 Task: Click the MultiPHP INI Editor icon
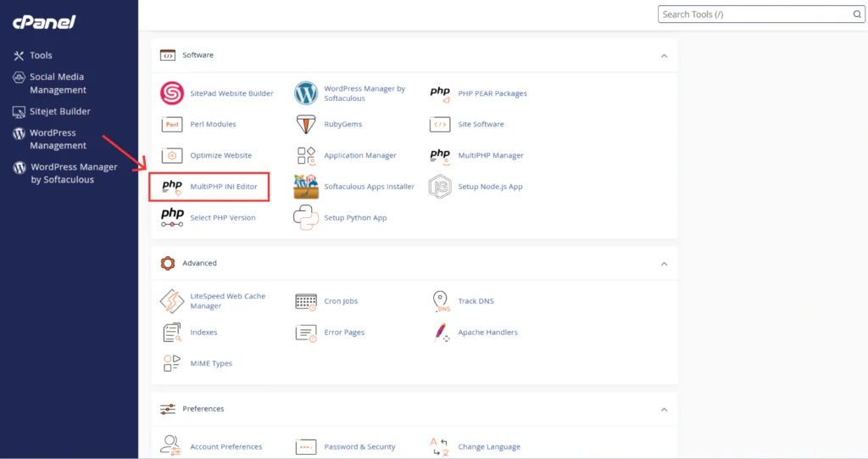(x=172, y=187)
